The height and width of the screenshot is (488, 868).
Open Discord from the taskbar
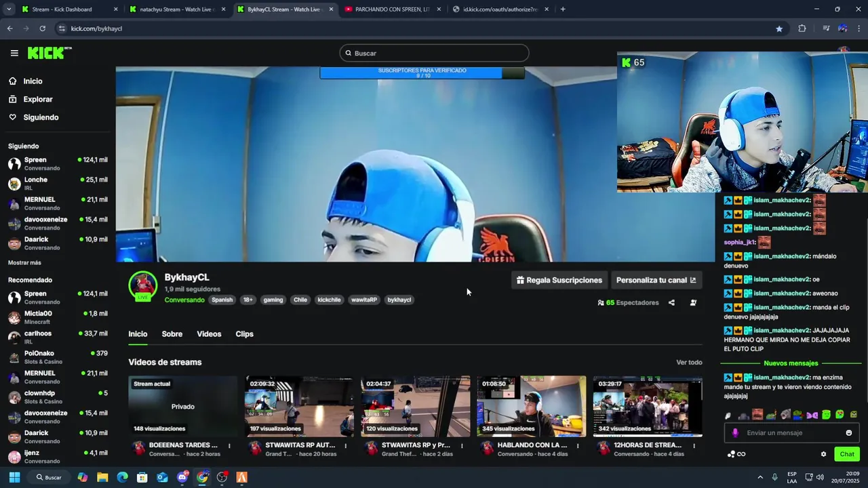182,477
